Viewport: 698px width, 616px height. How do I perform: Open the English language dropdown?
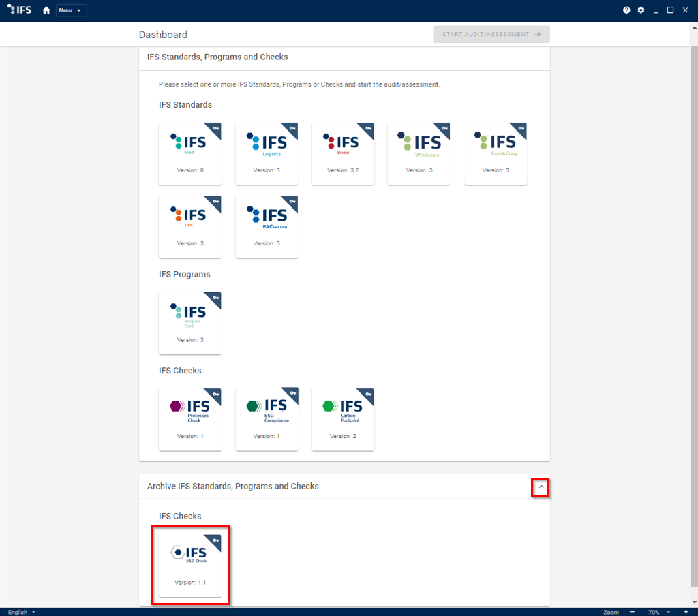click(x=21, y=612)
